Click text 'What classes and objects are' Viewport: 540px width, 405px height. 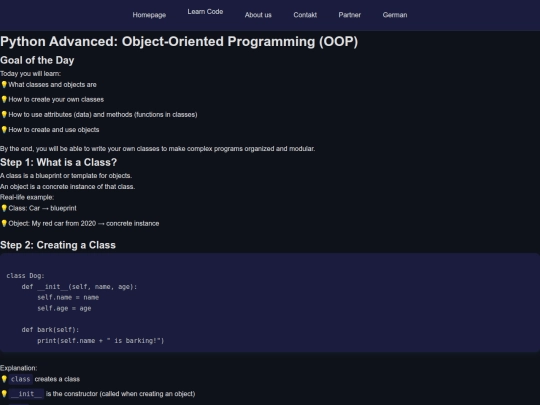point(52,85)
